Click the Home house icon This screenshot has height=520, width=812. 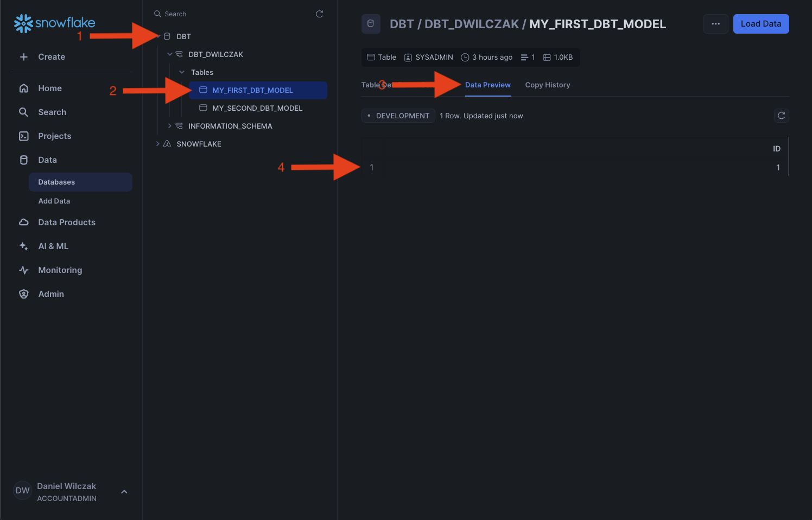(24, 88)
